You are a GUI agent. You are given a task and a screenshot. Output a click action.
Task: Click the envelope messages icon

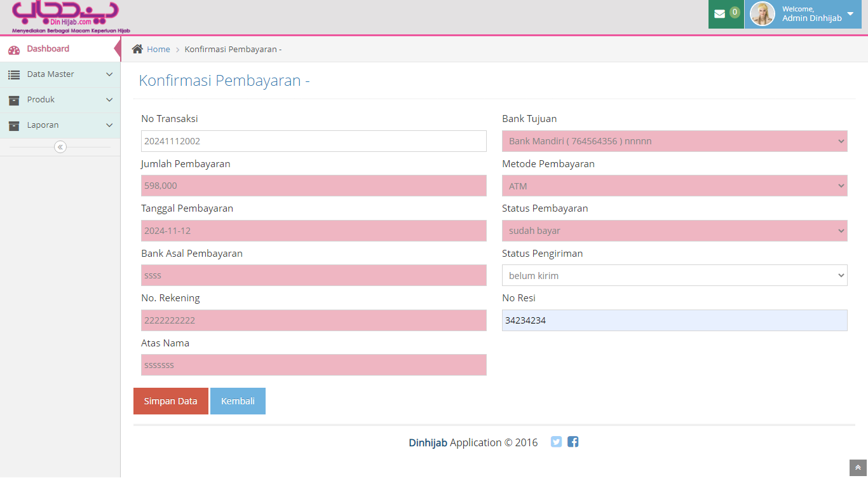pyautogui.click(x=719, y=14)
